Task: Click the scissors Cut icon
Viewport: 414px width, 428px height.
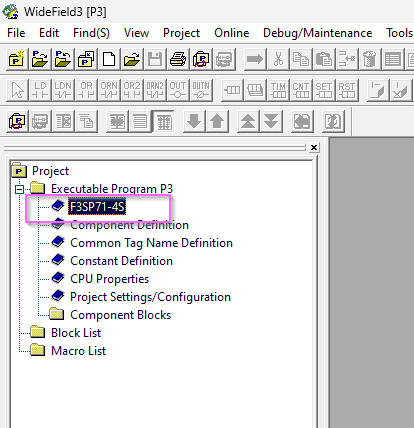Action: 278,59
